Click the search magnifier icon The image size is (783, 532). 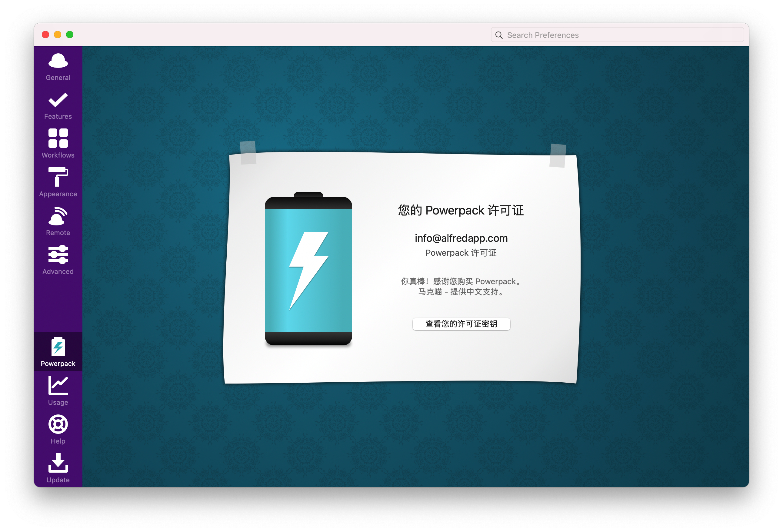[499, 35]
